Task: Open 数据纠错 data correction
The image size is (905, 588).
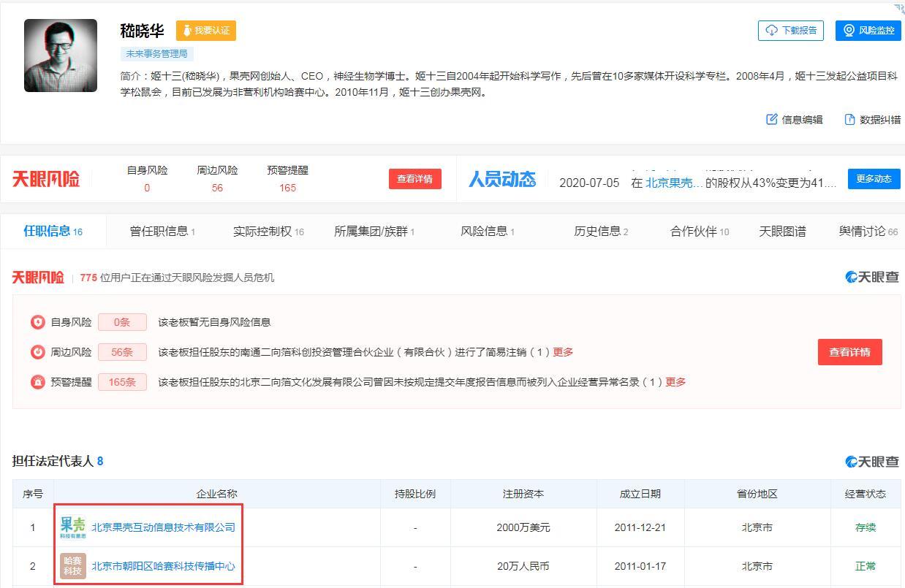Action: pos(872,119)
